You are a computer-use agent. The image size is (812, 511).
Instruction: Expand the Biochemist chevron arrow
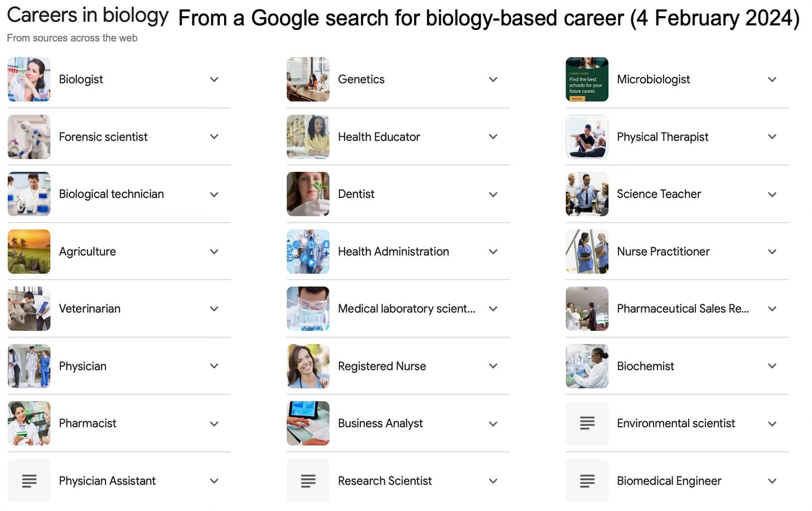pos(772,366)
